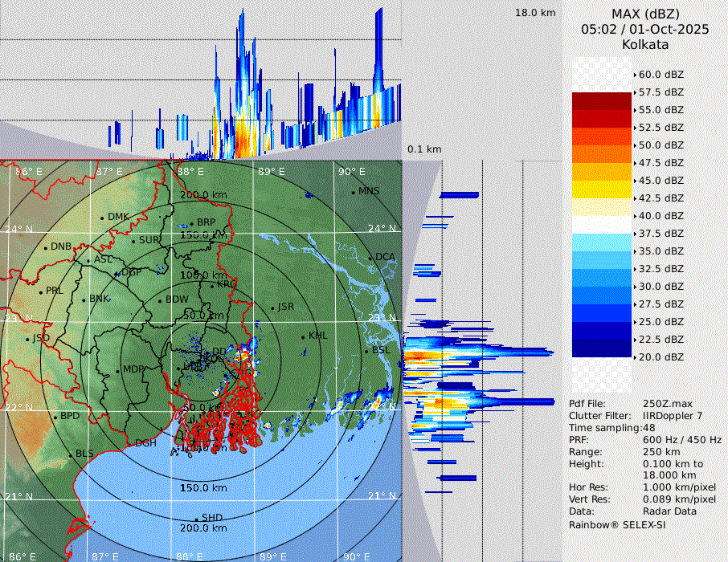
Task: Click the light cyan swatch below 37.5 dBZ
Action: click(601, 242)
